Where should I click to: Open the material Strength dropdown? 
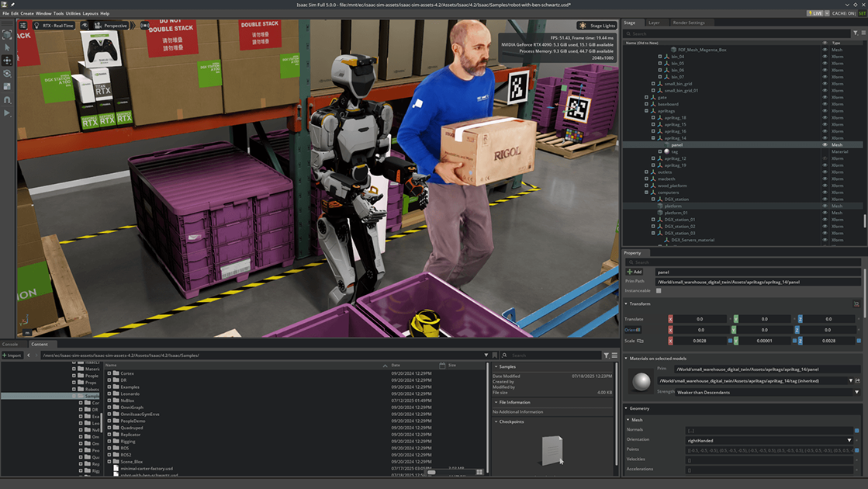coord(767,392)
